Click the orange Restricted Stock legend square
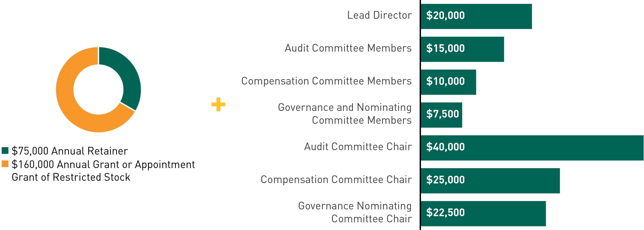The image size is (644, 230). point(5,164)
